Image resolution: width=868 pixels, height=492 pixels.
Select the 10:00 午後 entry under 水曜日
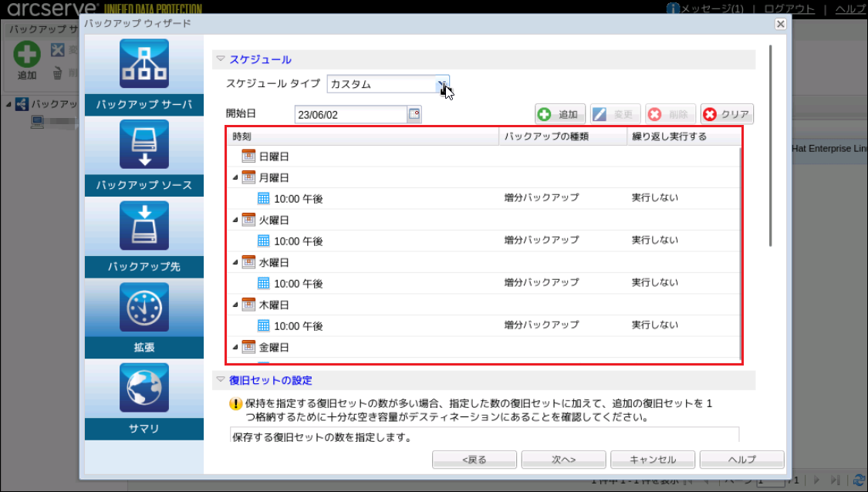click(x=298, y=283)
